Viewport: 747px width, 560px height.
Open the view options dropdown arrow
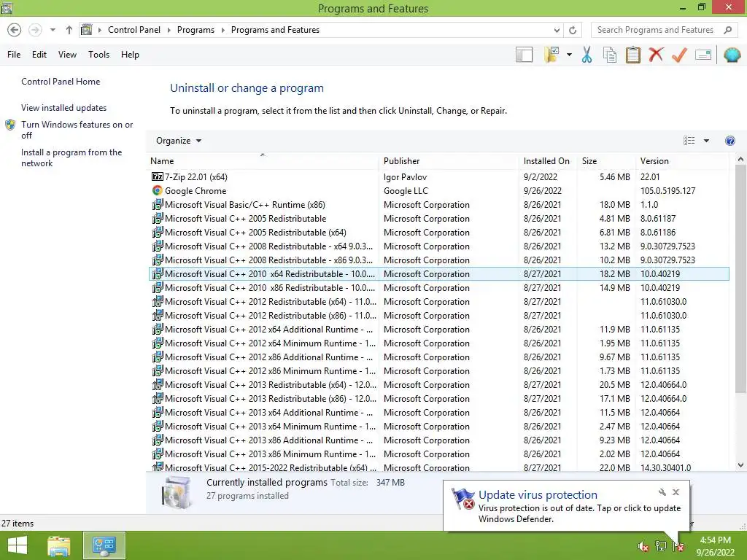pos(706,141)
